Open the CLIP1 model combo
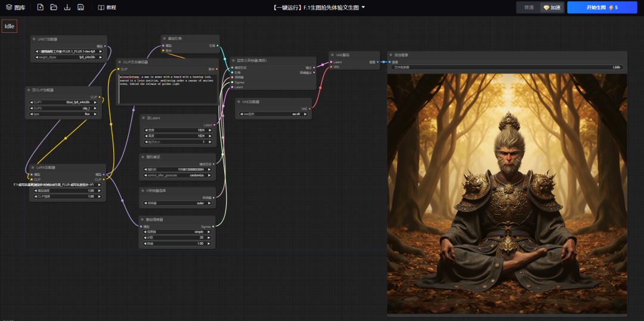Image resolution: width=644 pixels, height=321 pixels. pos(63,102)
